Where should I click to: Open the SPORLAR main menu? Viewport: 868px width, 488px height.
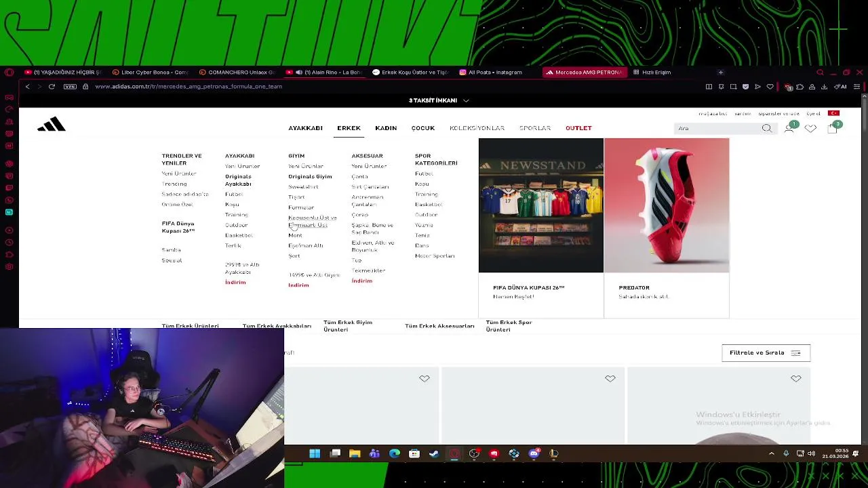point(535,128)
